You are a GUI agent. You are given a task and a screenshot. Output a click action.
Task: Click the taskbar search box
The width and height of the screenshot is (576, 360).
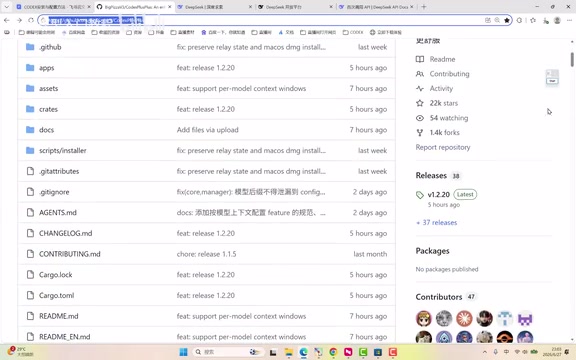coord(228,352)
